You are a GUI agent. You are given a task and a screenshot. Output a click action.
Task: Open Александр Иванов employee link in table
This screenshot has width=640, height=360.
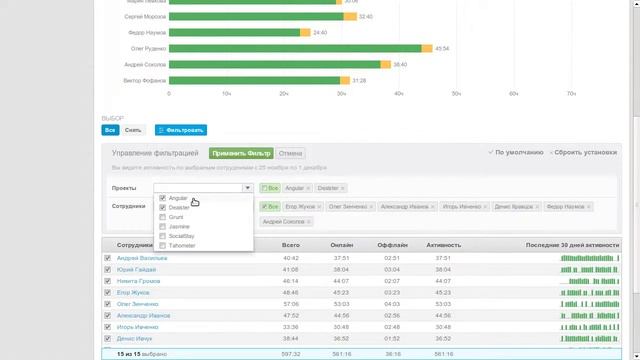pos(143,316)
